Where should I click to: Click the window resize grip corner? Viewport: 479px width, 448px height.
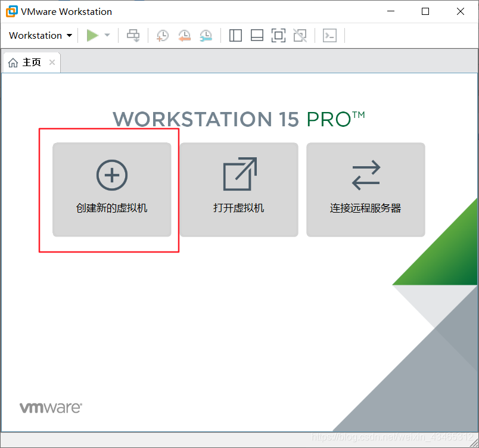(x=474, y=443)
